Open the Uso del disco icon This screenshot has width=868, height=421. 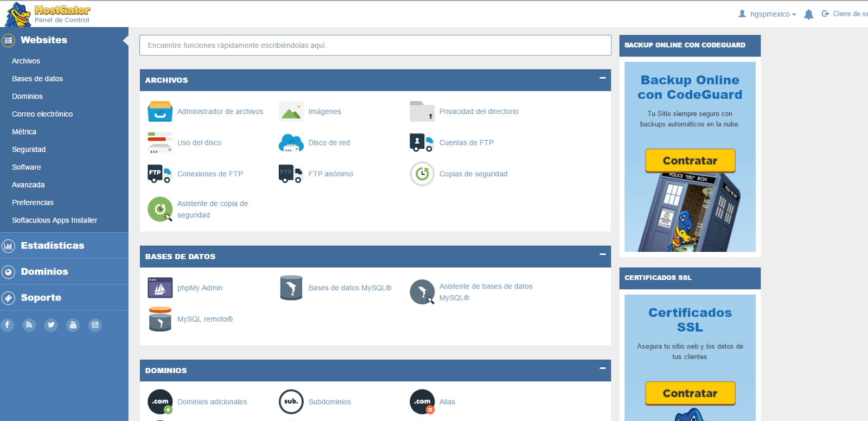pos(160,143)
